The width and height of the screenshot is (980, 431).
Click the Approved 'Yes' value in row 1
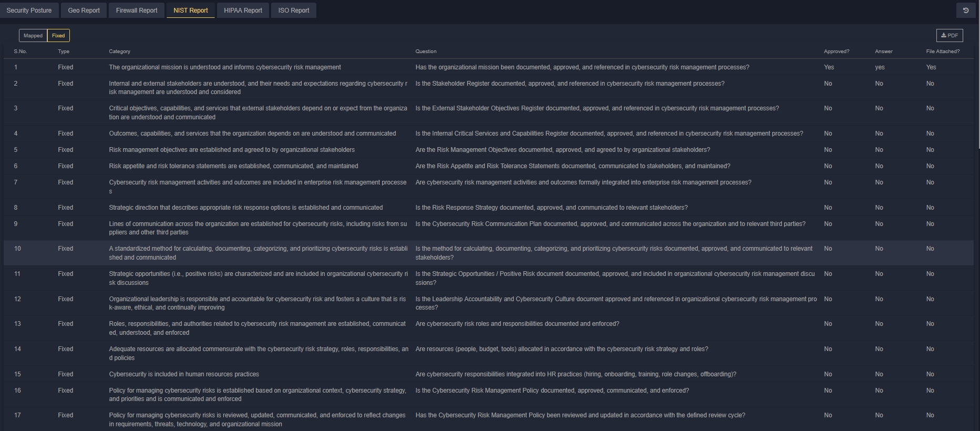(x=829, y=67)
